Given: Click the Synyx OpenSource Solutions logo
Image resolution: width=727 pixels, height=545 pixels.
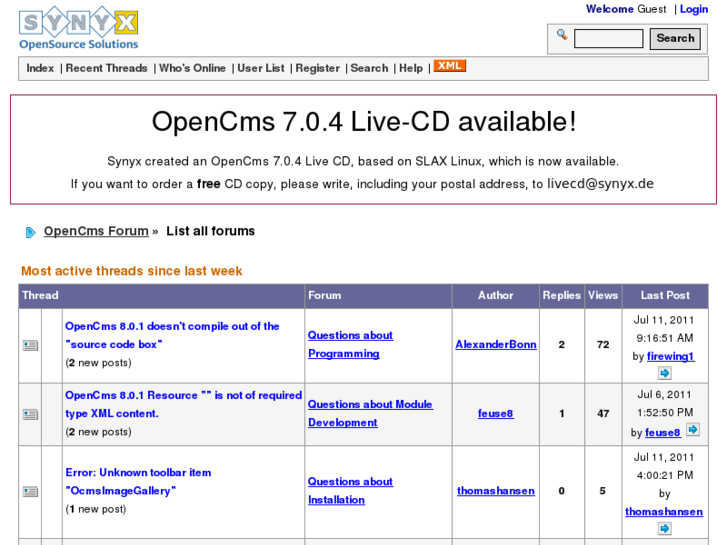Looking at the screenshot, I should 78,28.
